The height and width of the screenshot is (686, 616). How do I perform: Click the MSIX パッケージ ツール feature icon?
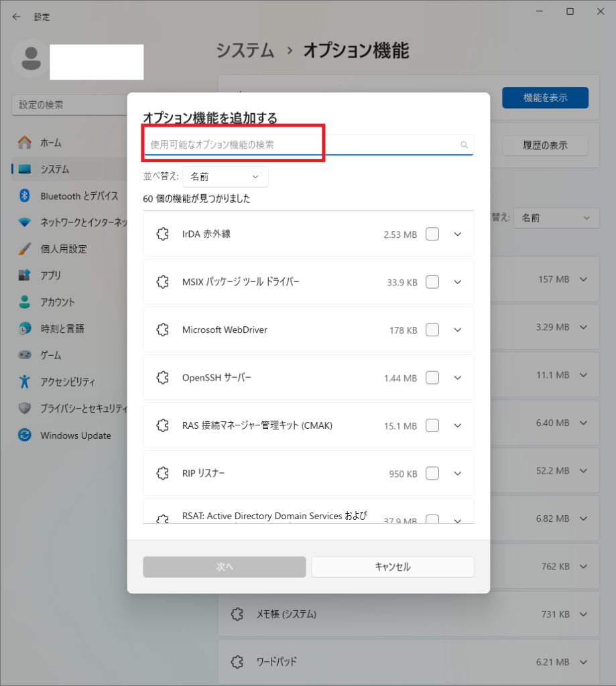pyautogui.click(x=162, y=282)
